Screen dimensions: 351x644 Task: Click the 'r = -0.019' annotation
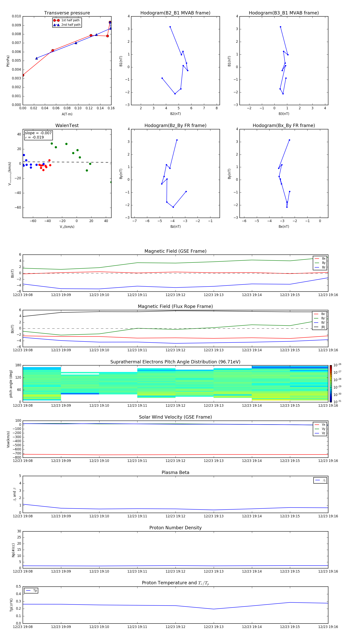[35, 137]
